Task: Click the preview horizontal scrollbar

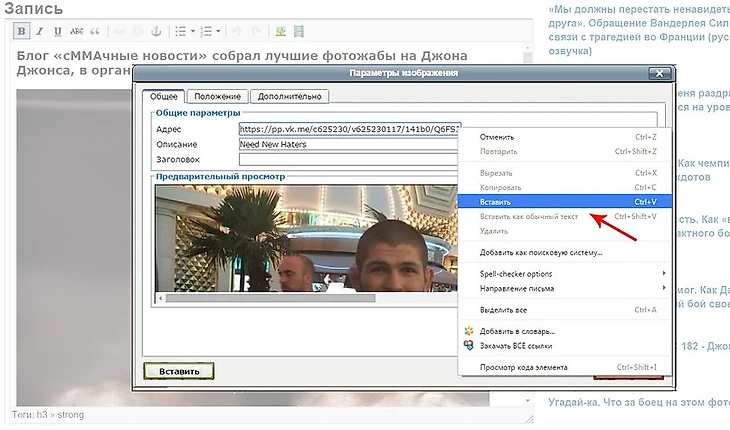Action: pos(300,298)
